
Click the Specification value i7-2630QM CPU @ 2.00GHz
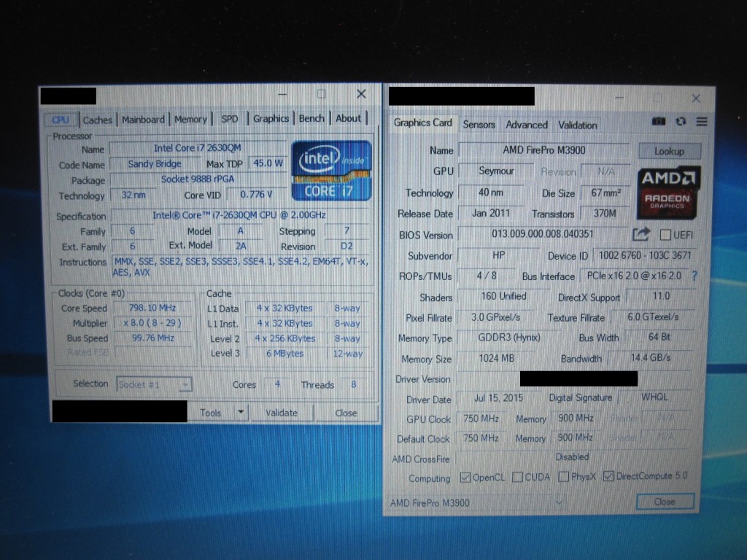[x=239, y=215]
